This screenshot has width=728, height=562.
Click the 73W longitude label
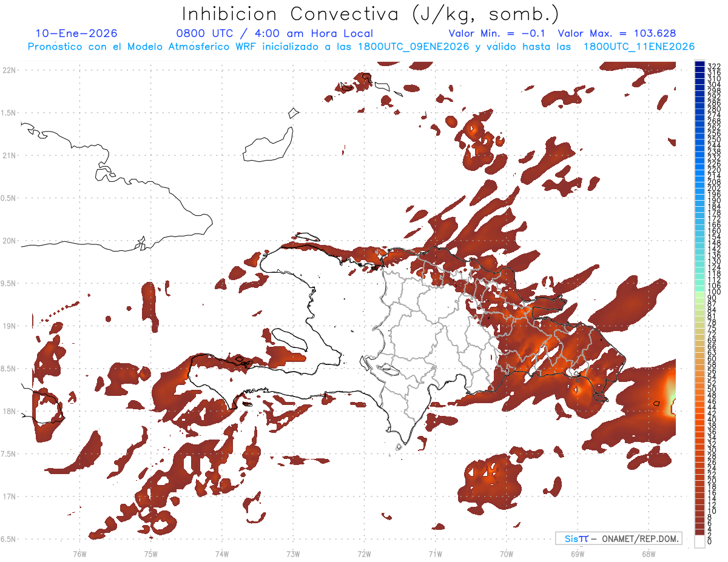(x=293, y=553)
